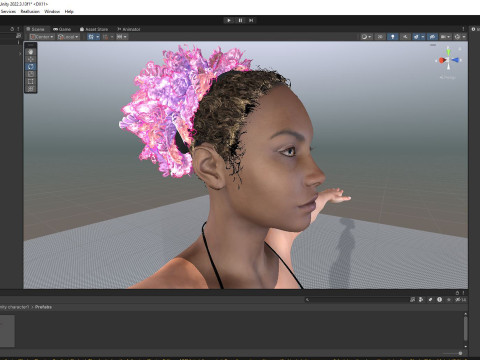
Task: Open Project panel more options
Action: point(463,293)
